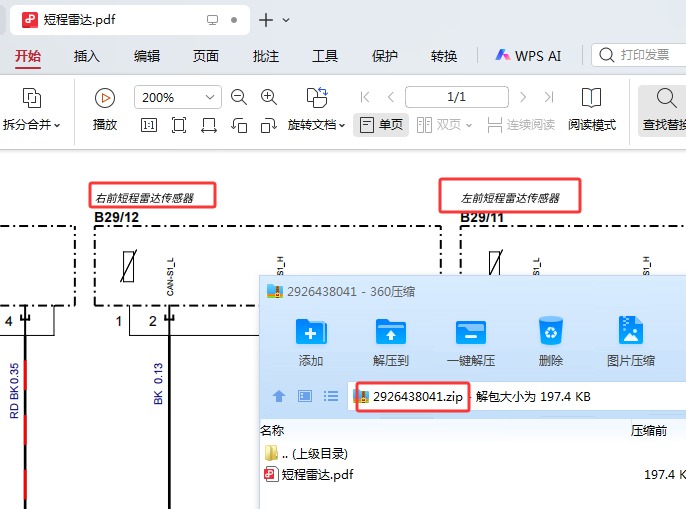Toggle 连续阅读 continuous reading
This screenshot has width=686, height=509.
click(521, 125)
